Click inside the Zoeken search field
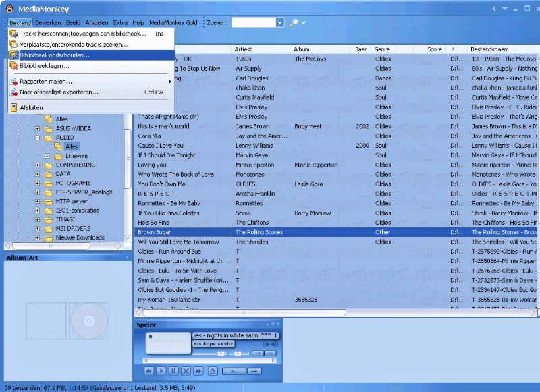 254,22
